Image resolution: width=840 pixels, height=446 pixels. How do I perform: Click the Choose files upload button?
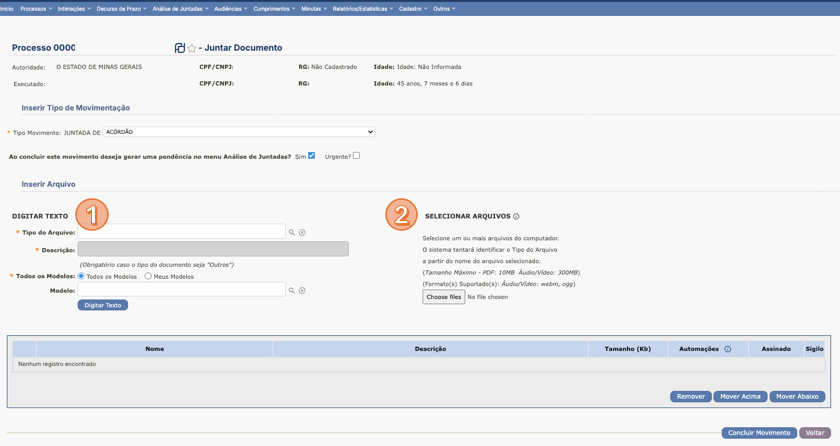pos(443,297)
